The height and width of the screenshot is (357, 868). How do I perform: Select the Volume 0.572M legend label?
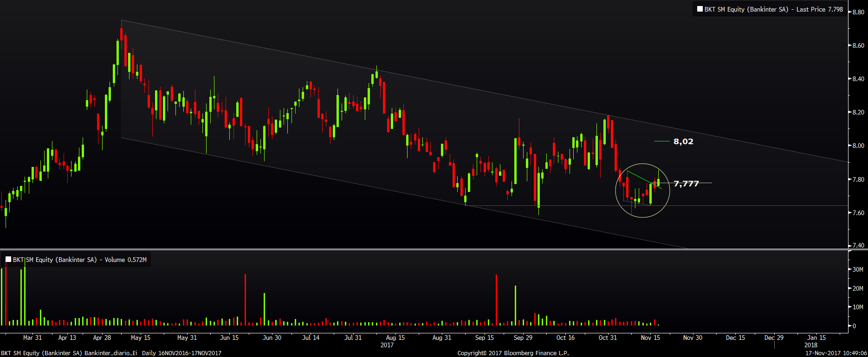(80, 260)
